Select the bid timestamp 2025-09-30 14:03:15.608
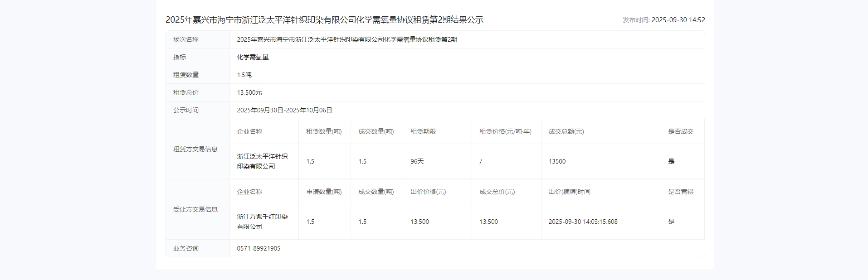This screenshot has height=280, width=868. pos(583,222)
